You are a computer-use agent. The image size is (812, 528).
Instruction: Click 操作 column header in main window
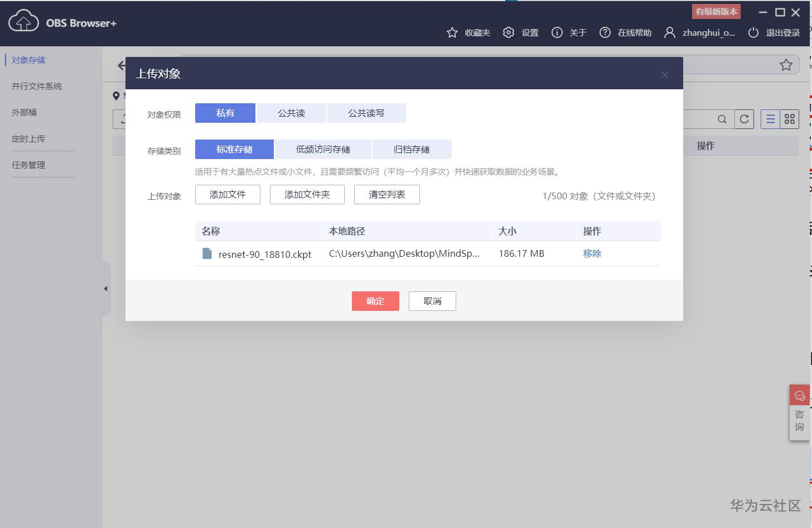click(705, 146)
